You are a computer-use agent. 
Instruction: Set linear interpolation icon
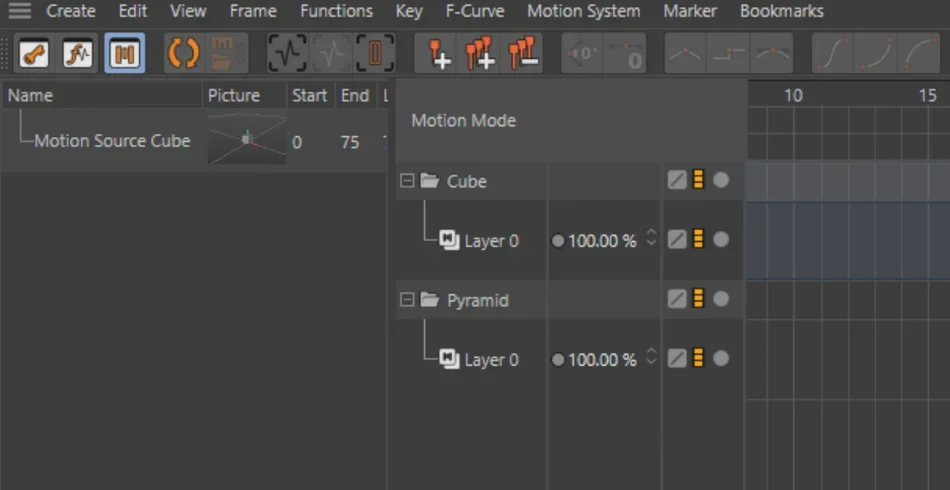click(x=686, y=53)
